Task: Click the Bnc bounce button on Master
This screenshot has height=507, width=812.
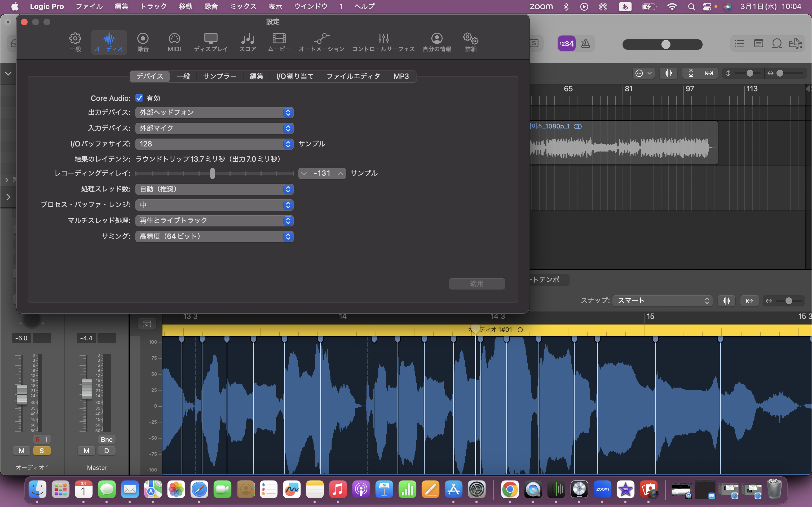Action: pos(106,439)
